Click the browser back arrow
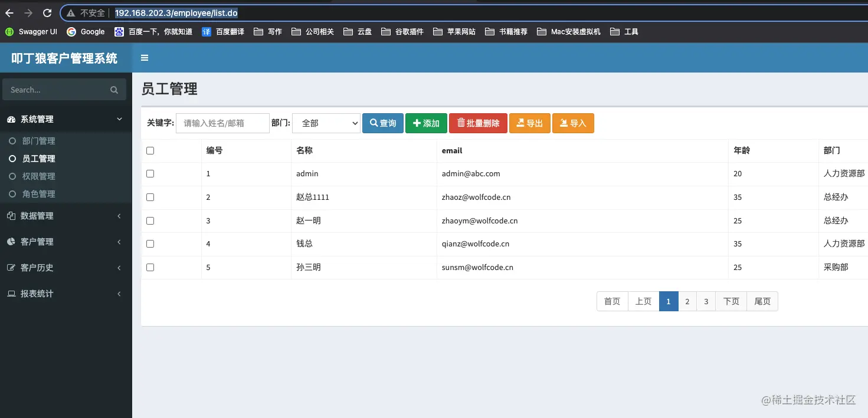The height and width of the screenshot is (418, 868). [9, 13]
